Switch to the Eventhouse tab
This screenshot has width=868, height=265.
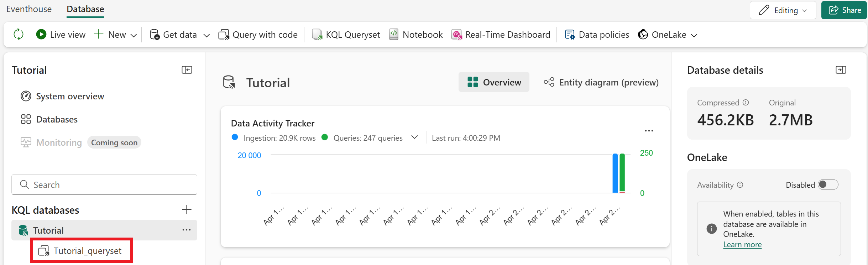[29, 9]
